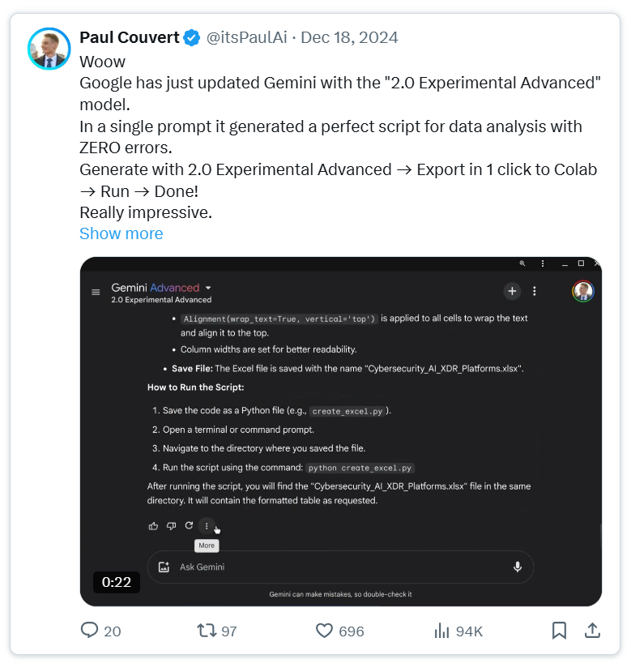
Task: Click the upload image icon in prompt box
Action: [x=164, y=567]
